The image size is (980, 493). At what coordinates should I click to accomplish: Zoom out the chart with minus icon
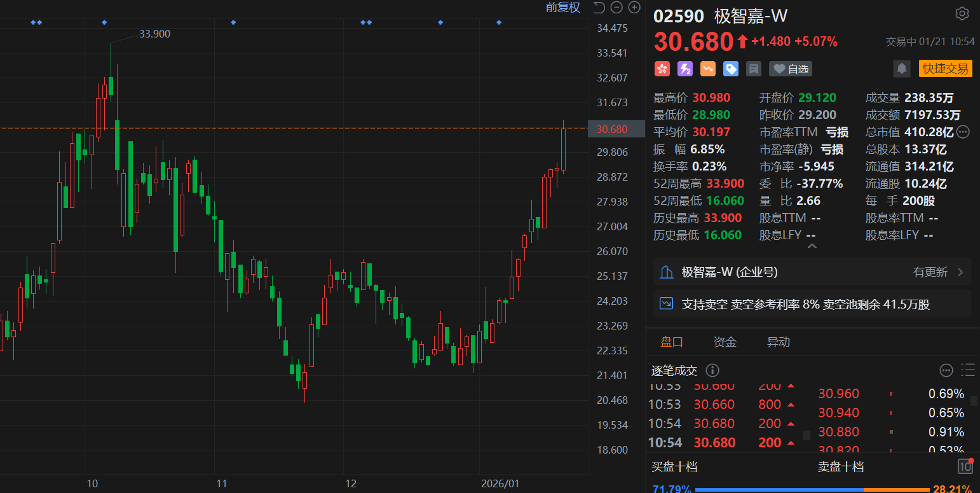[616, 8]
